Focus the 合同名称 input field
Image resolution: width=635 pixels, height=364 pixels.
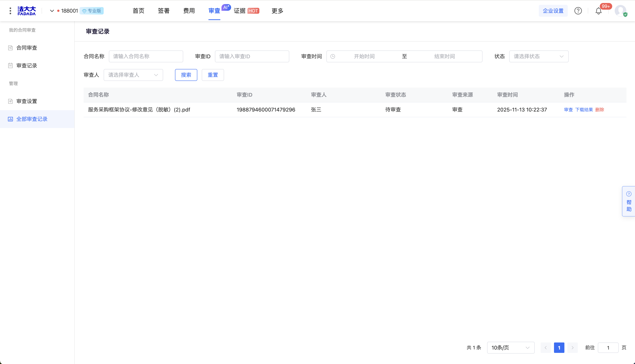coord(146,57)
